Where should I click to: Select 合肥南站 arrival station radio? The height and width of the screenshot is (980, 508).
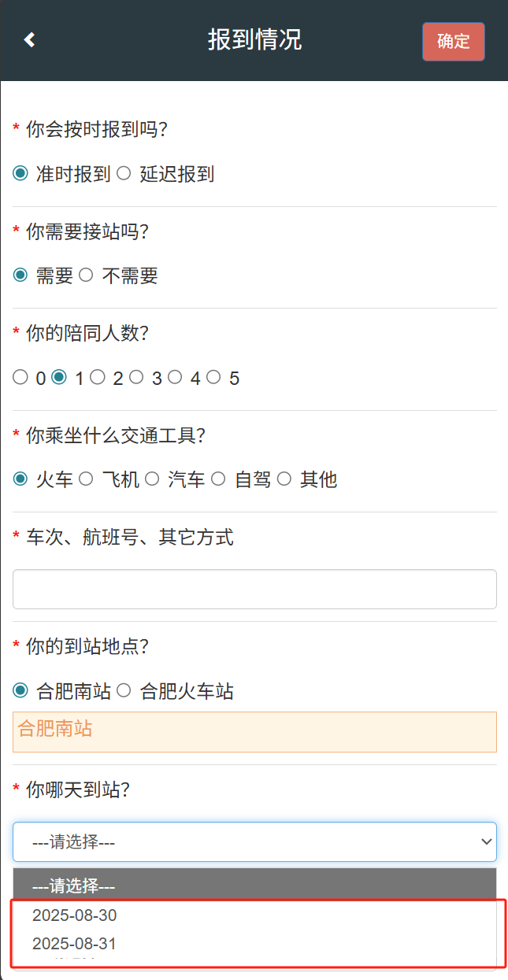[x=20, y=691]
